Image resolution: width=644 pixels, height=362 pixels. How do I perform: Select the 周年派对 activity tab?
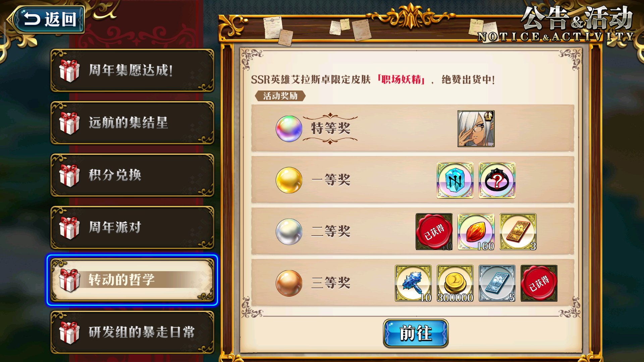coord(132,227)
